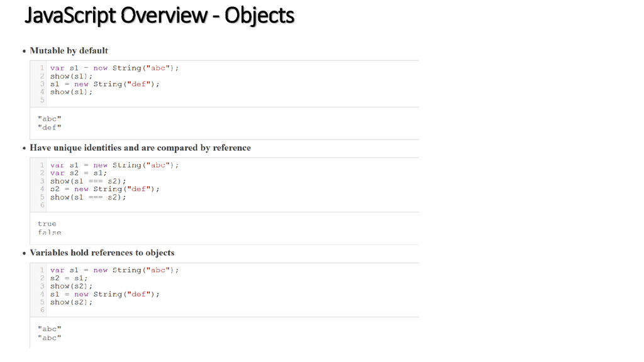The height and width of the screenshot is (362, 644).
Task: Click line number 5 in first code block
Action: (x=42, y=100)
